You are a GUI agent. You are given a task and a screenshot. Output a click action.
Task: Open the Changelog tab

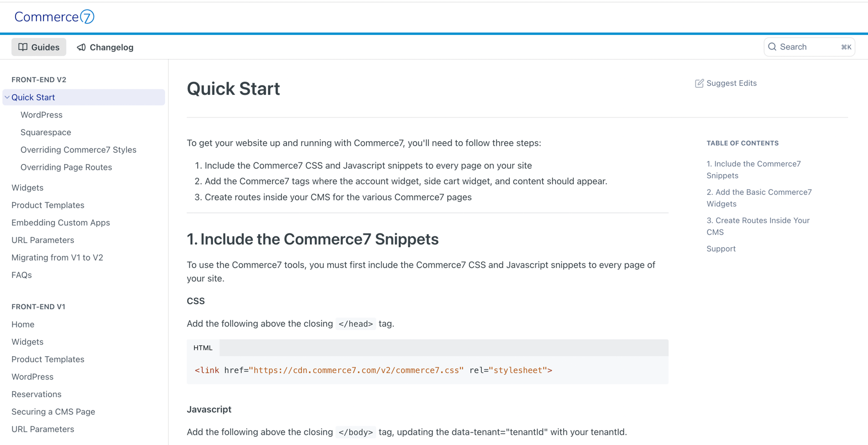point(105,47)
